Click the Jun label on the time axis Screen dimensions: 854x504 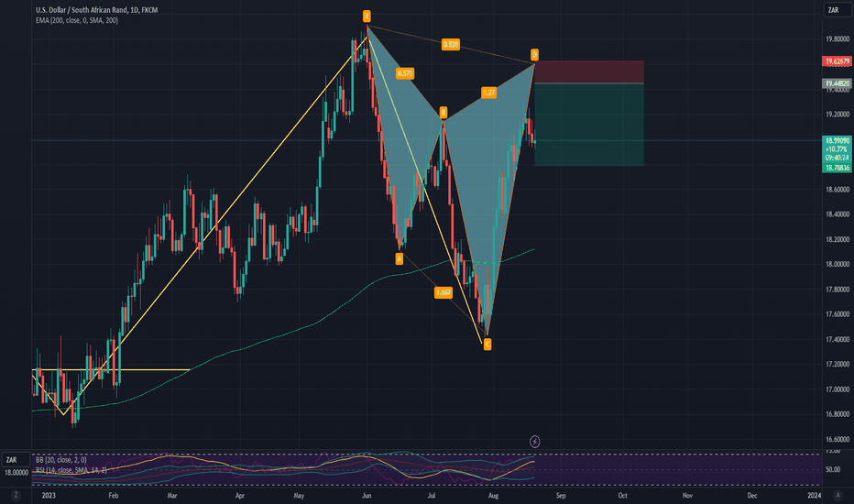(x=367, y=495)
